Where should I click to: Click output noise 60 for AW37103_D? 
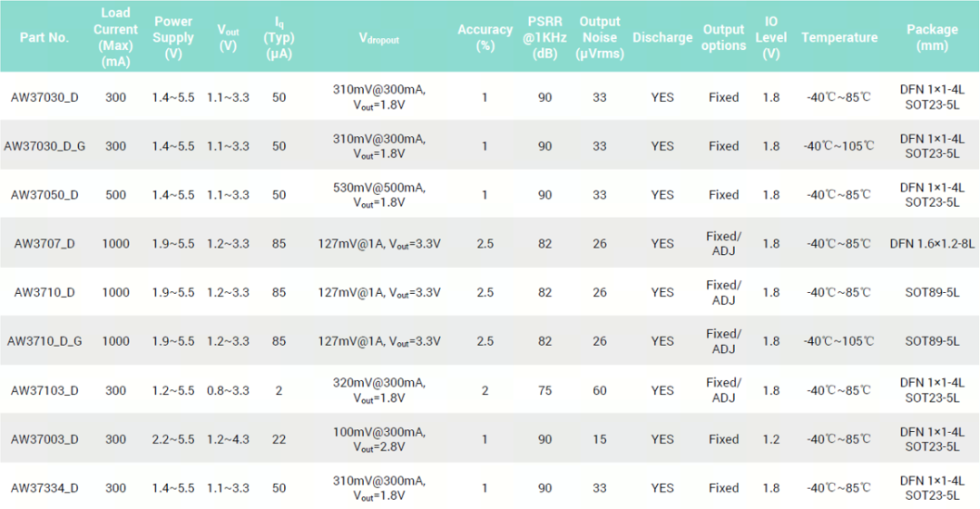point(600,391)
